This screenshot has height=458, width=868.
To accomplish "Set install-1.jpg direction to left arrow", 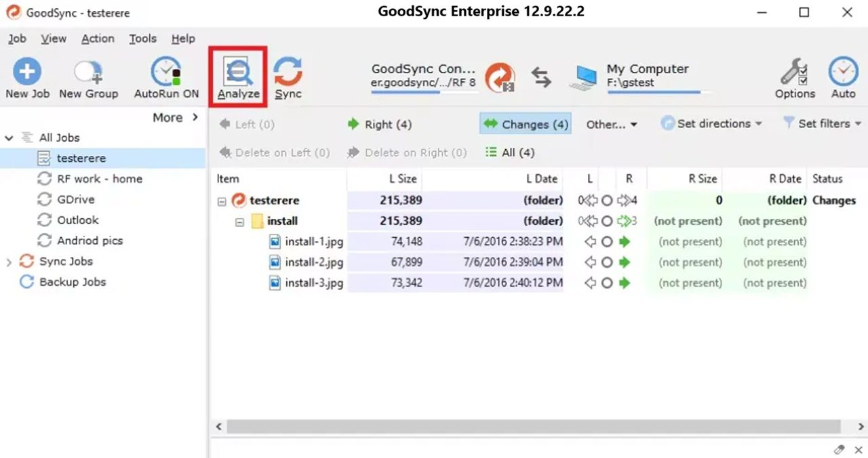I will tap(590, 242).
